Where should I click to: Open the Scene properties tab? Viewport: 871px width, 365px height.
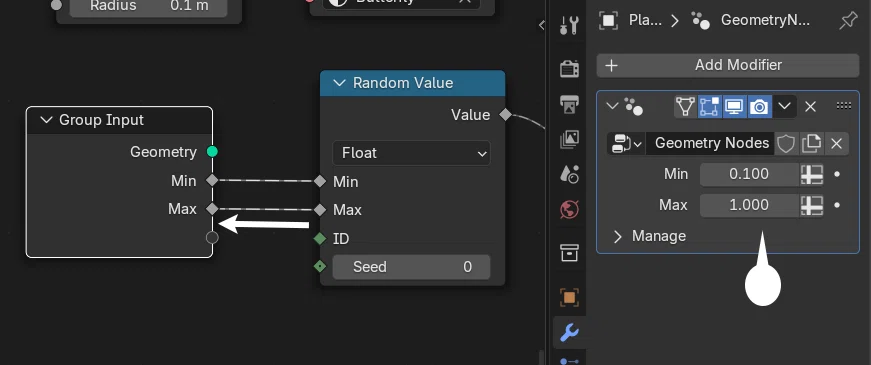pyautogui.click(x=569, y=174)
